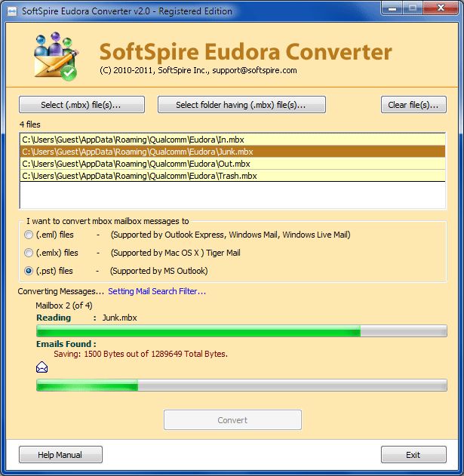464x476 pixels.
Task: Click Select folder having (.mbx) file(s) button
Action: [241, 105]
